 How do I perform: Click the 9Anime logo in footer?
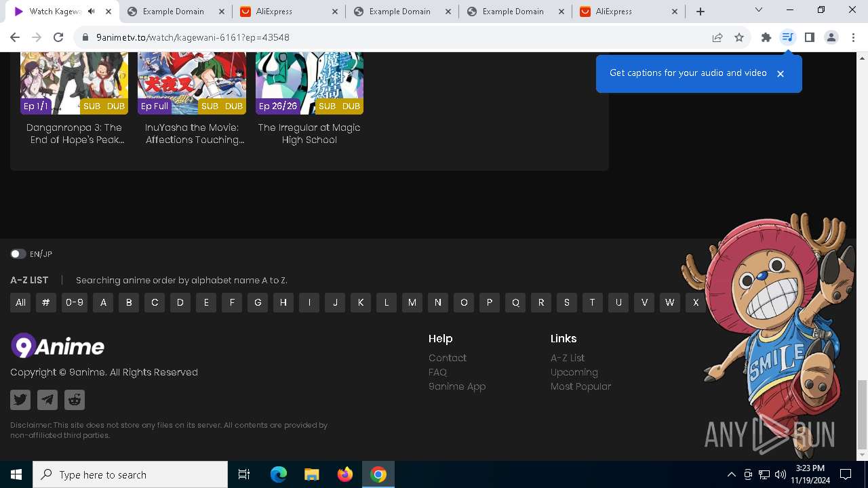point(58,346)
